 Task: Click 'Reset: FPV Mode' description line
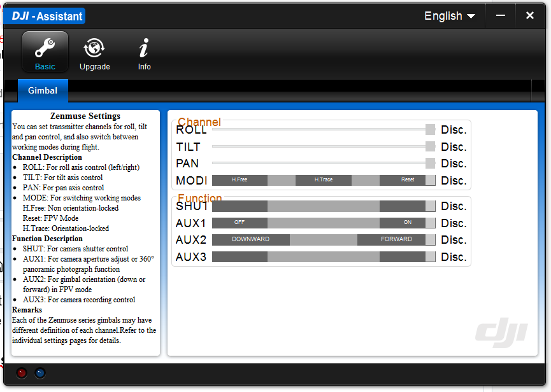point(50,218)
